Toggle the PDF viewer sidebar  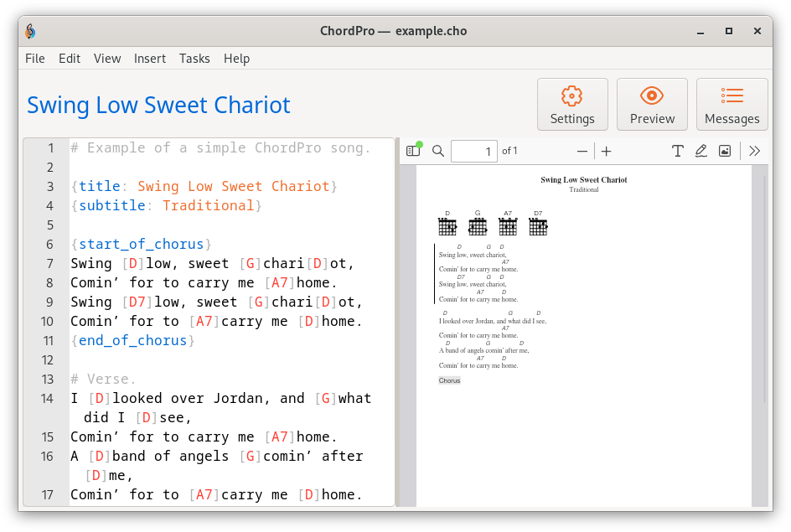pyautogui.click(x=413, y=151)
